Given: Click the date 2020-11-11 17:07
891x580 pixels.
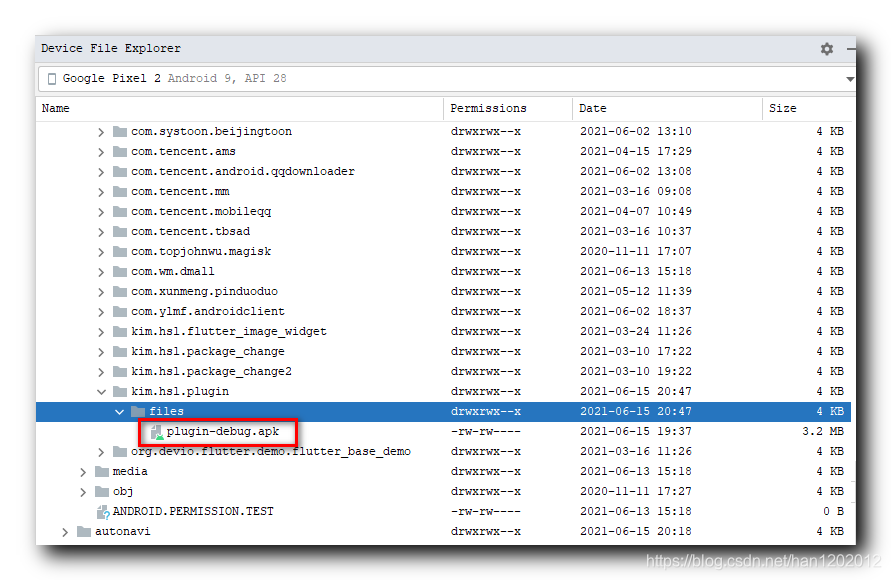Looking at the screenshot, I should (636, 251).
